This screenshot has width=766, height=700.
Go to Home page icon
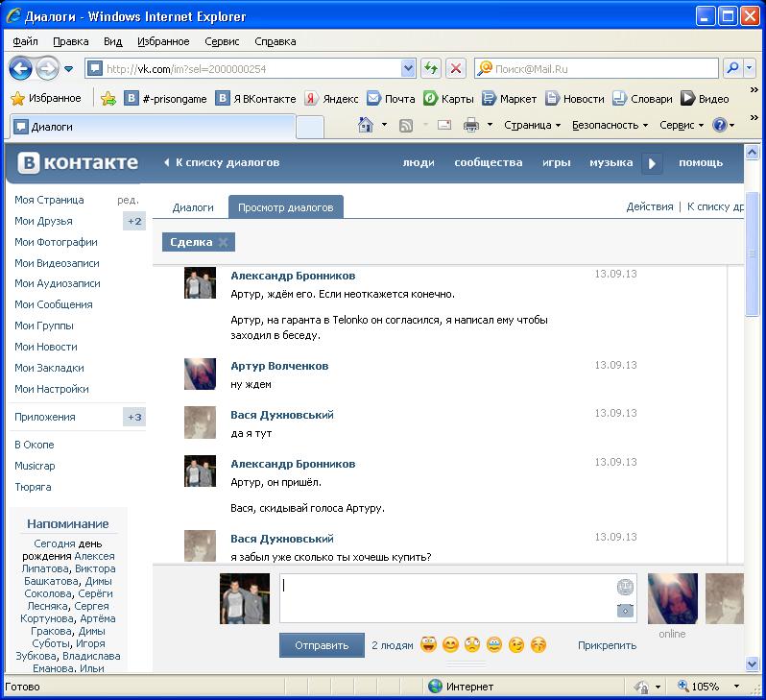(365, 125)
